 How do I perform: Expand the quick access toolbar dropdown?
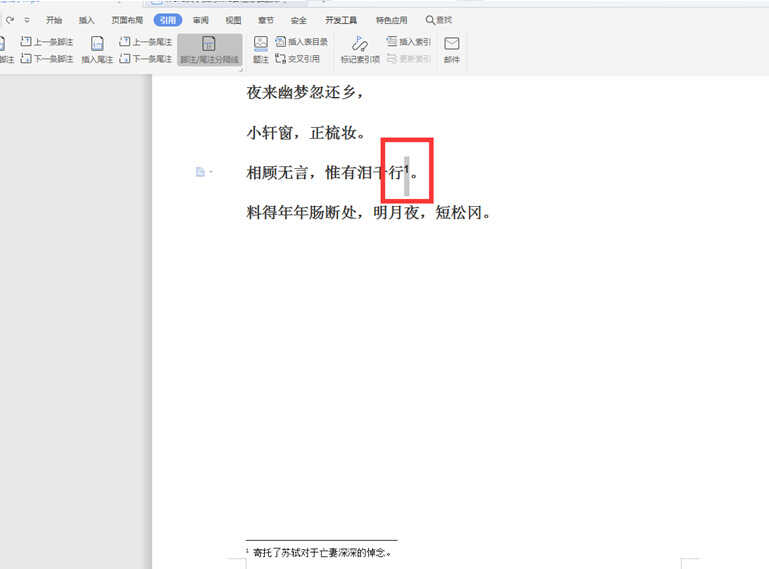(x=27, y=20)
